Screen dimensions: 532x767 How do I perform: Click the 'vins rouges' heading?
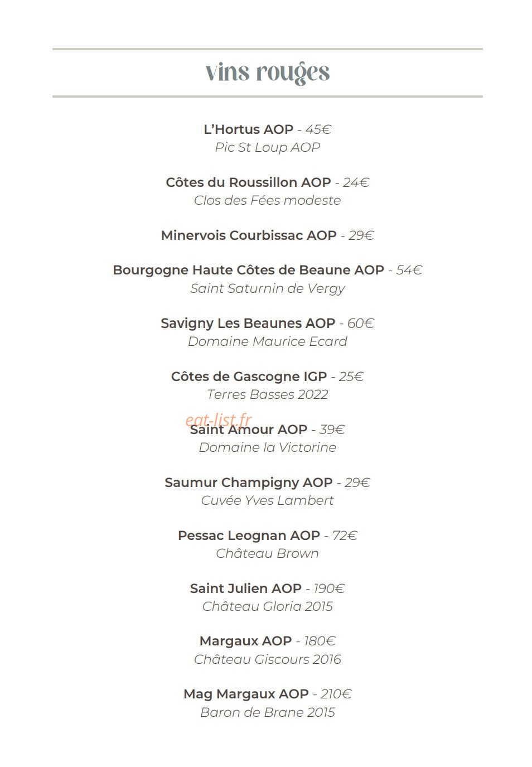(268, 73)
